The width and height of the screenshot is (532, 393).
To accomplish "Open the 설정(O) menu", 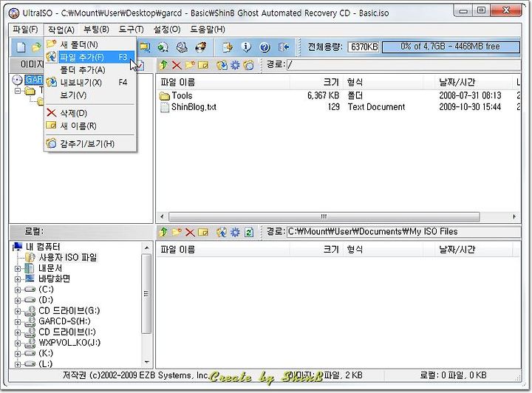I will [167, 30].
